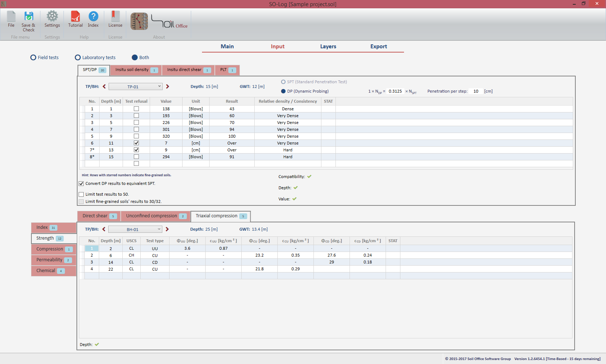Select the SPT Standard Penetration Test option

pos(284,82)
